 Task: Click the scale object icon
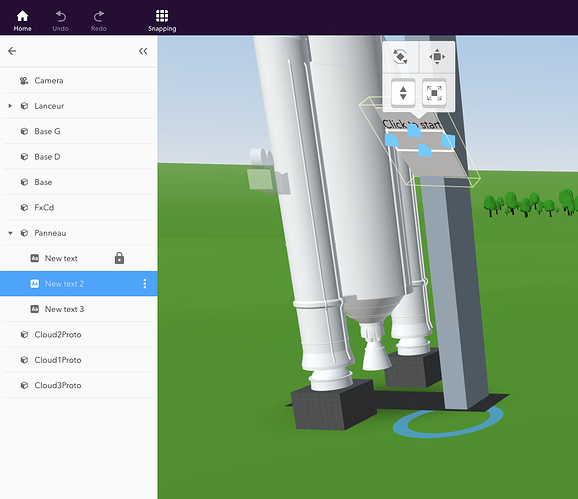point(434,93)
